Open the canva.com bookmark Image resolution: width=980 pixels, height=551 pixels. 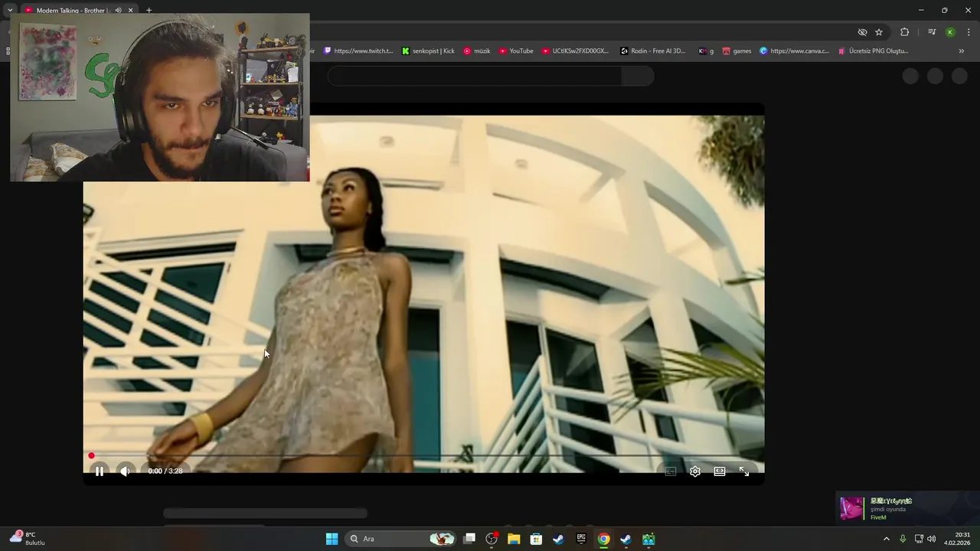pos(794,51)
